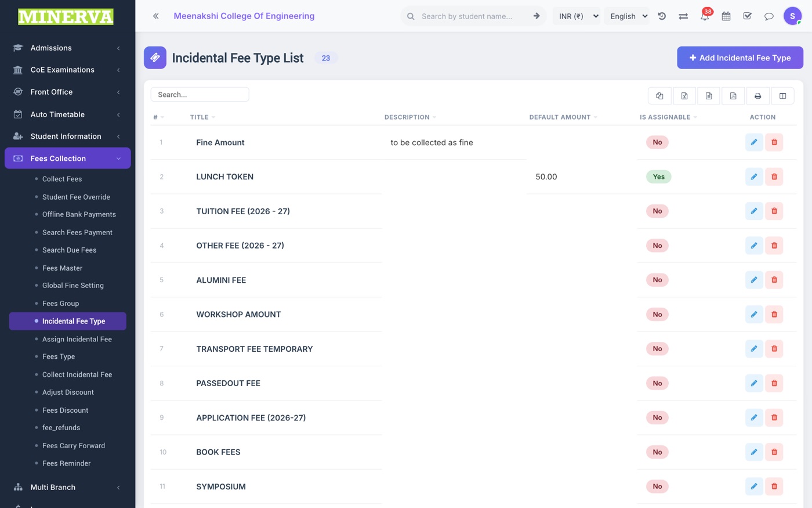Toggle column visibility icon
This screenshot has width=812, height=508.
(x=782, y=96)
